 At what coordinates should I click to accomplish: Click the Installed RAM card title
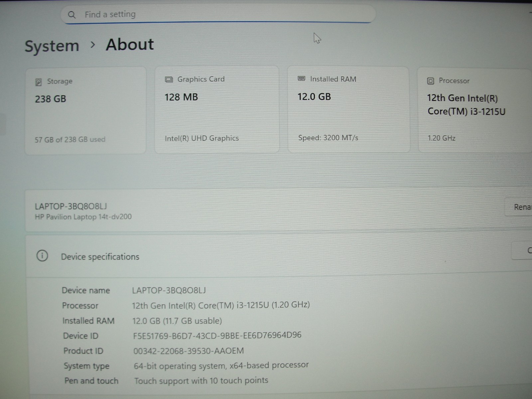[x=333, y=79]
